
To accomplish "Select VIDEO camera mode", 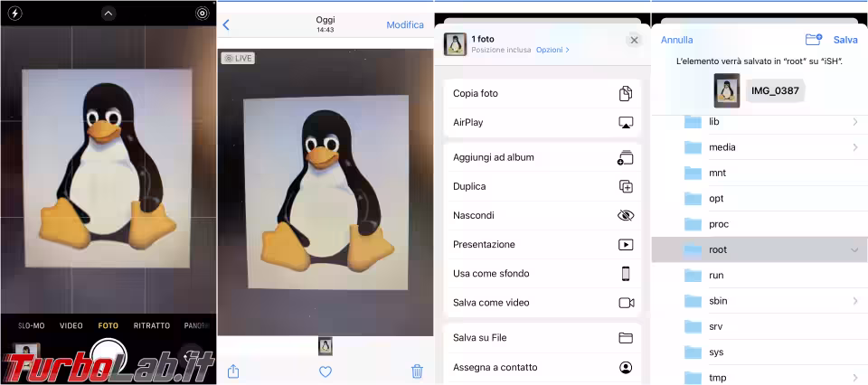I will pos(71,326).
